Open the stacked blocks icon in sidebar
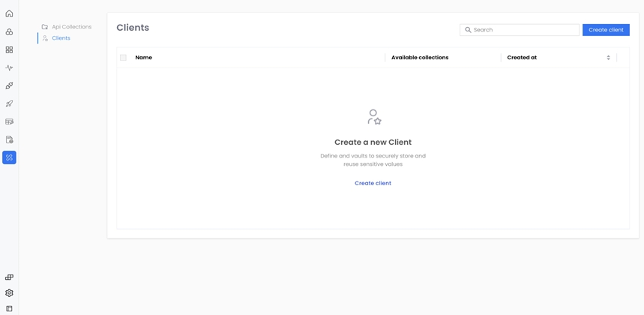The image size is (644, 315). [9, 277]
